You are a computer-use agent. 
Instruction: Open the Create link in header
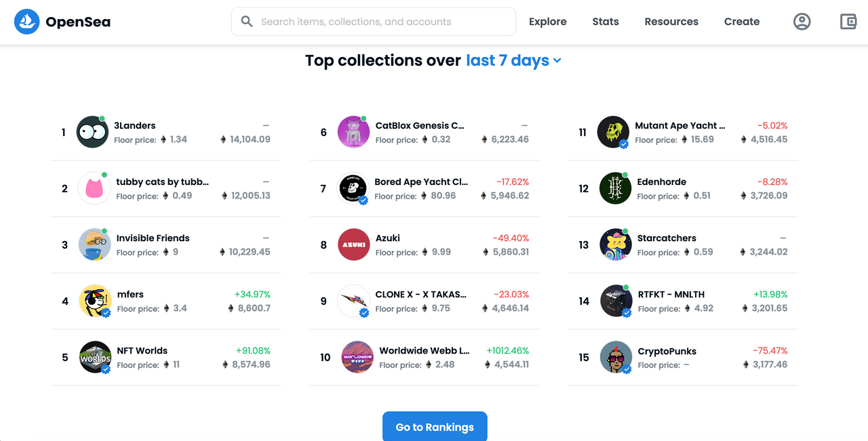(x=742, y=22)
